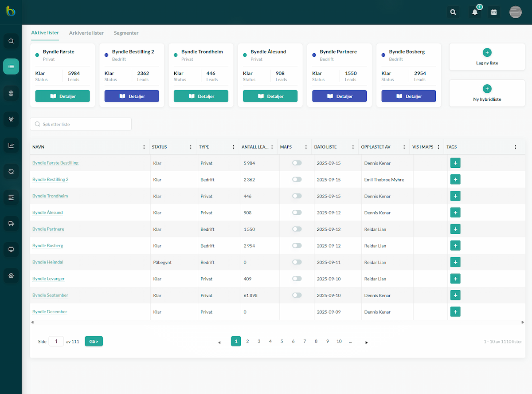Open the lists icon in left sidebar
Image resolution: width=532 pixels, height=394 pixels.
click(11, 67)
